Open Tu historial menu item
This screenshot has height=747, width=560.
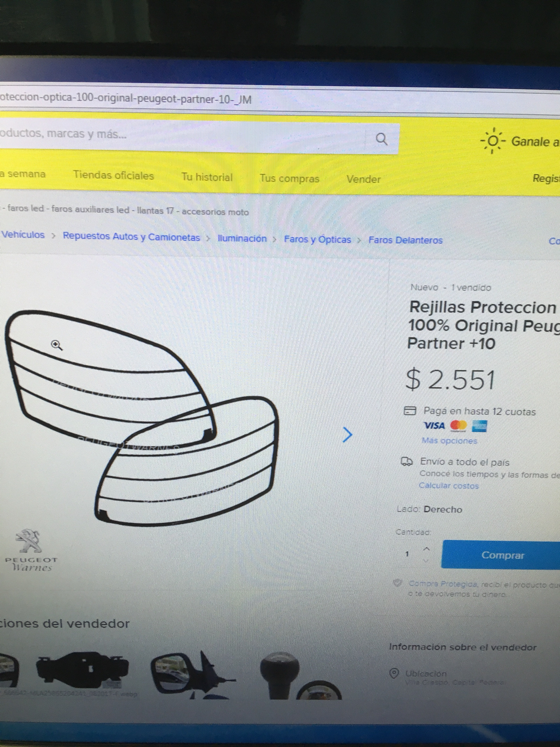coord(207,177)
